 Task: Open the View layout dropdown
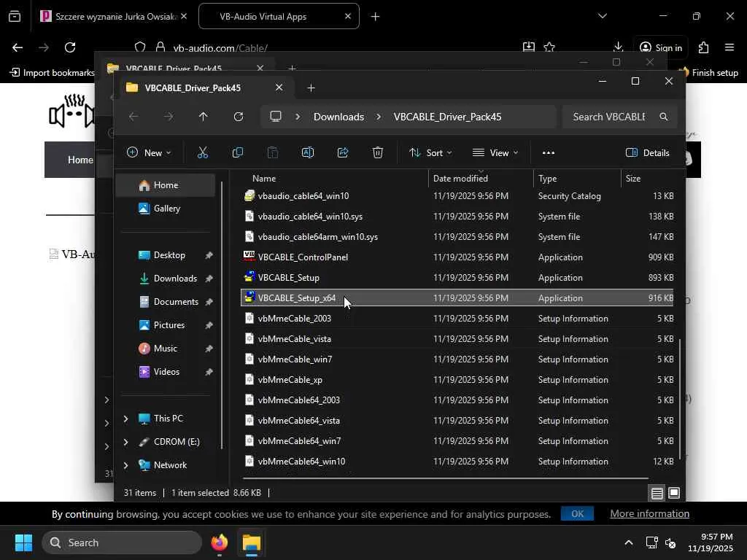tap(495, 152)
